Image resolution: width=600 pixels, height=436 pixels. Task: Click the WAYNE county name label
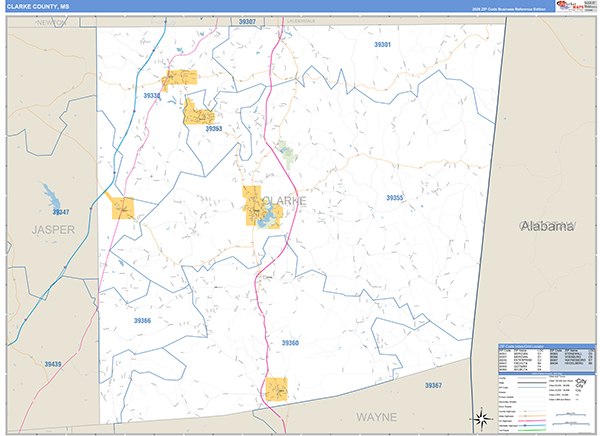coord(377,417)
